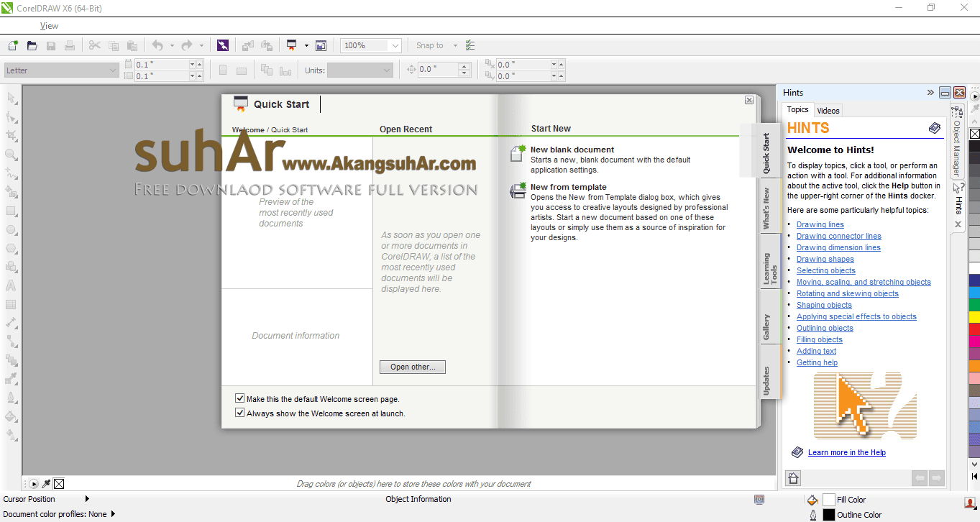Click the New blank document icon
The image size is (980, 522).
click(x=518, y=152)
